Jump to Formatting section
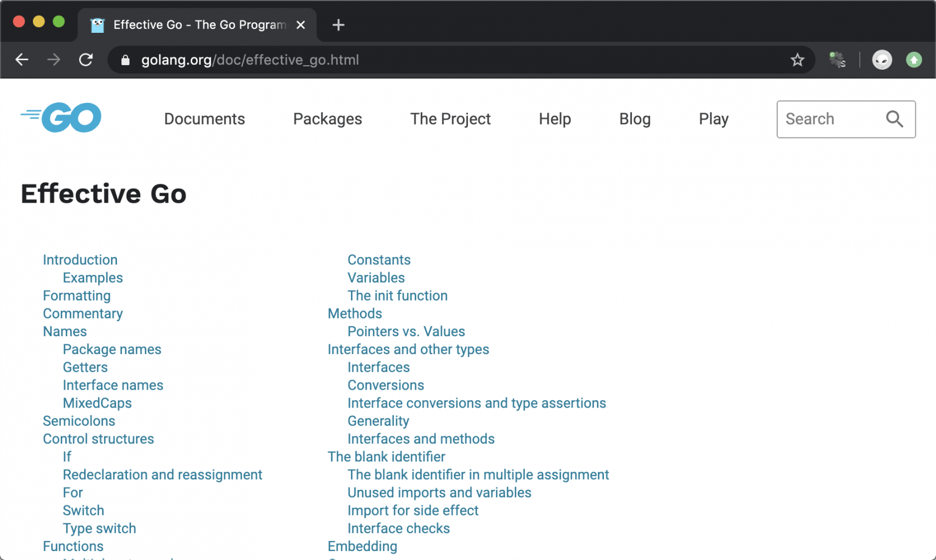Image resolution: width=936 pixels, height=560 pixels. pos(77,296)
